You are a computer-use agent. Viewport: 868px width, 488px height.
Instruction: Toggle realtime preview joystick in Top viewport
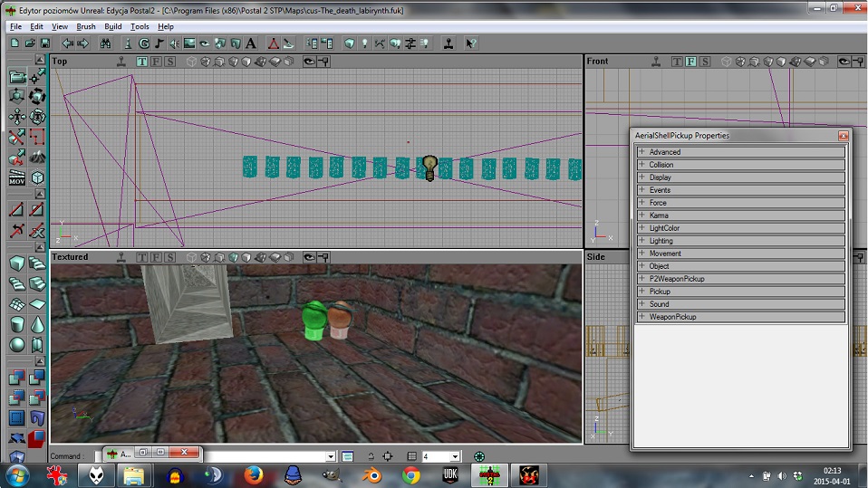point(121,62)
